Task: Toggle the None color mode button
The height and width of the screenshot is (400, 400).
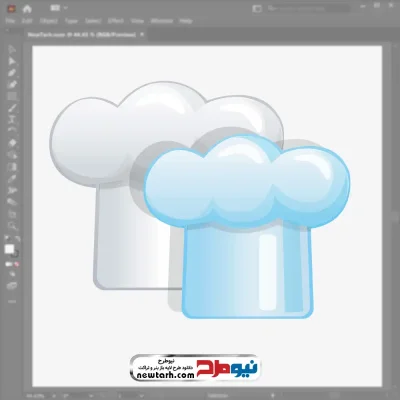Action: click(x=17, y=264)
